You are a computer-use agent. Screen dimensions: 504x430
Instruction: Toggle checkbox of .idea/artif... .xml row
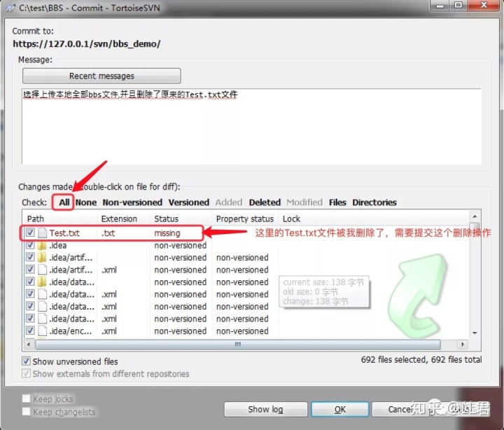[x=30, y=269]
